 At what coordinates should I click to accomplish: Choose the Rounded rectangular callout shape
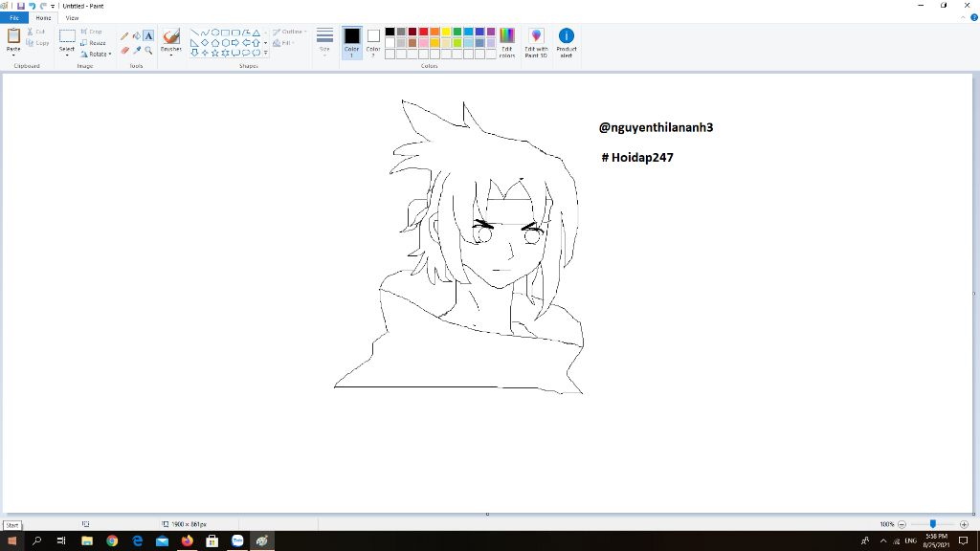[235, 54]
